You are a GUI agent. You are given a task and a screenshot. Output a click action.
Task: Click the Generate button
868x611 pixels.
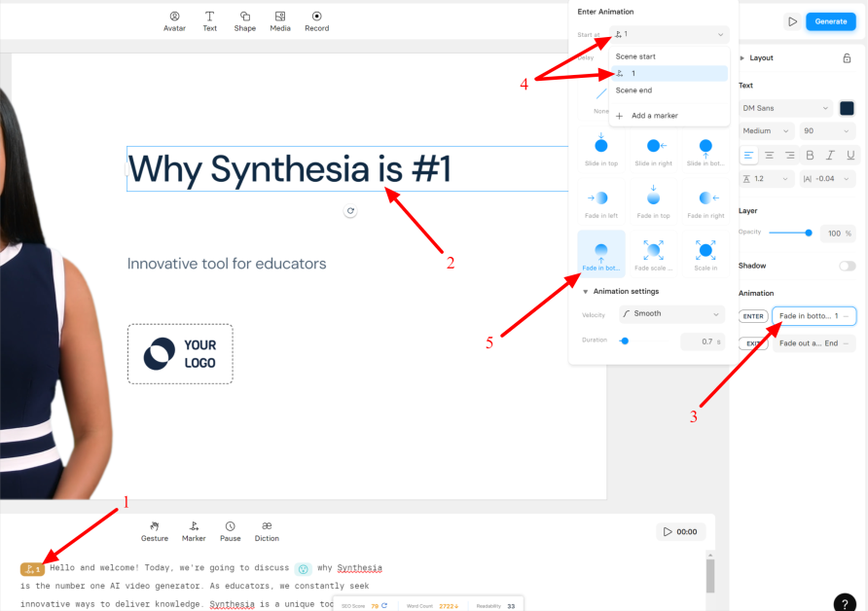pyautogui.click(x=830, y=20)
